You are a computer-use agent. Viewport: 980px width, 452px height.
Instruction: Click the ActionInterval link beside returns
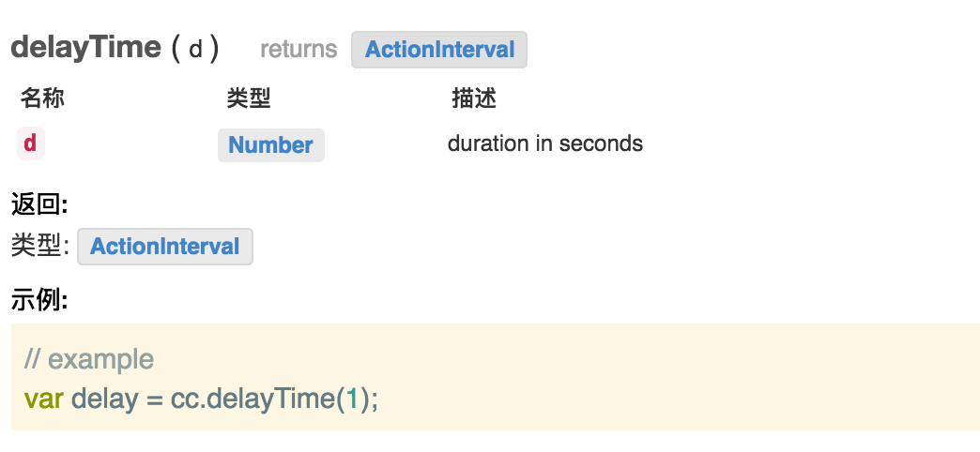[439, 50]
